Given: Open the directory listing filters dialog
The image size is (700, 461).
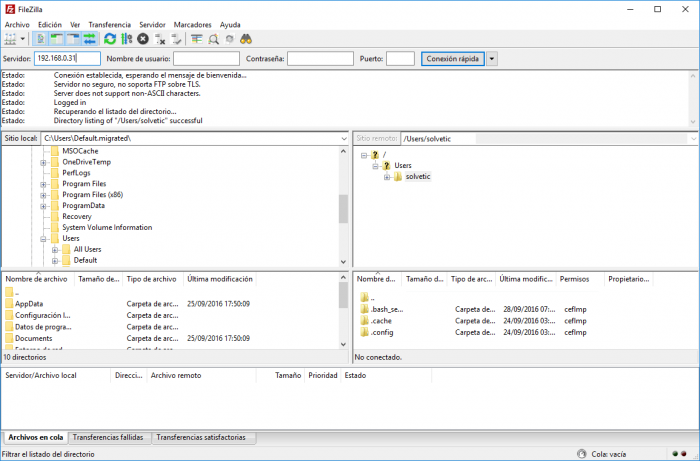Looking at the screenshot, I should [197, 39].
